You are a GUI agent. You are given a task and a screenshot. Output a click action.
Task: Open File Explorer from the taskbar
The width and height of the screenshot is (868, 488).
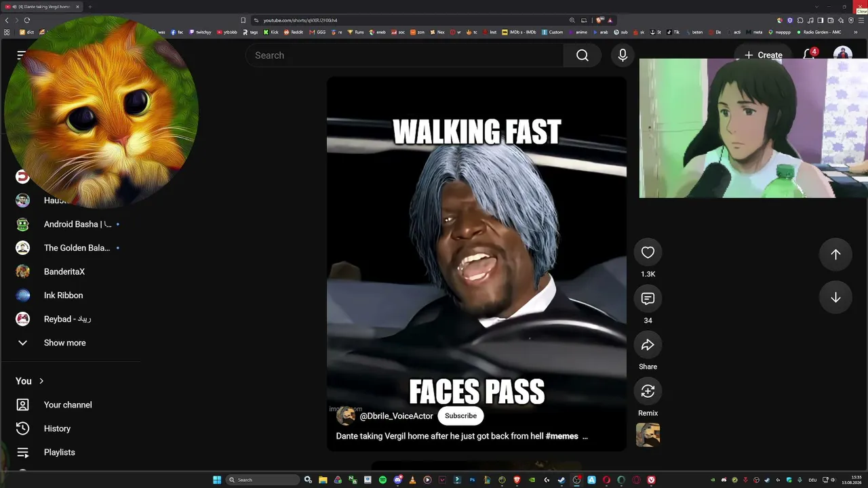323,480
